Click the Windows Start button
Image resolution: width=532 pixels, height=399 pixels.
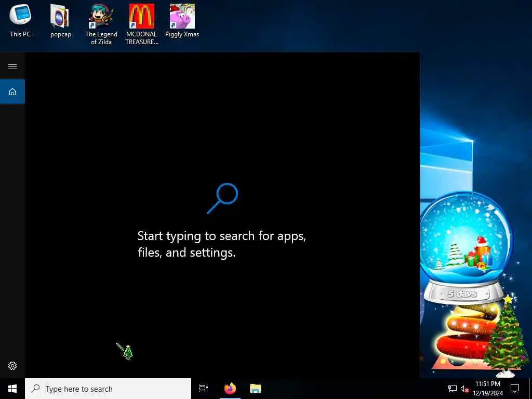tap(12, 389)
